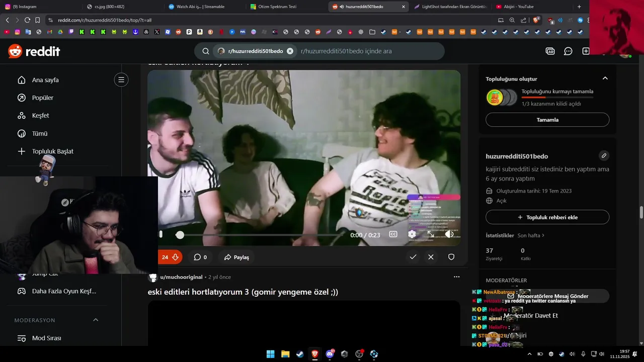Click Moderatör Davet Et
Viewport: 644px width, 362px height.
(531, 316)
